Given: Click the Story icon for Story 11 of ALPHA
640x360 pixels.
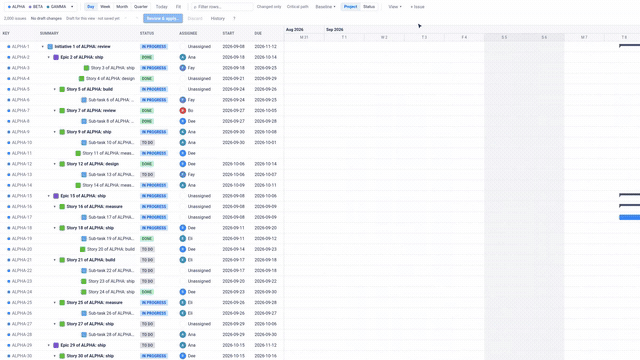Looking at the screenshot, I should click(78, 153).
